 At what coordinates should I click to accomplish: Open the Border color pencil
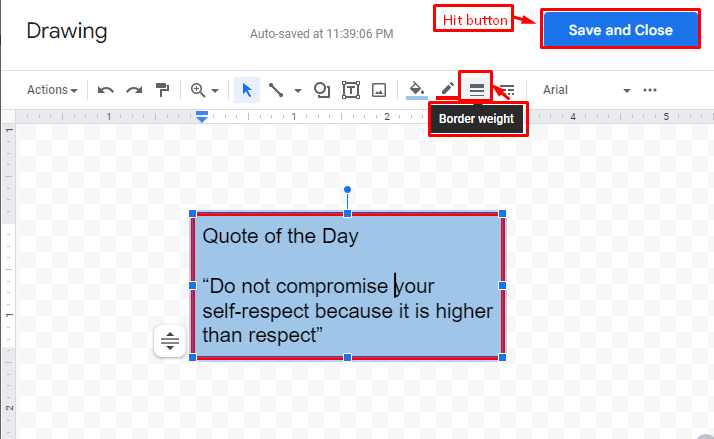point(447,90)
